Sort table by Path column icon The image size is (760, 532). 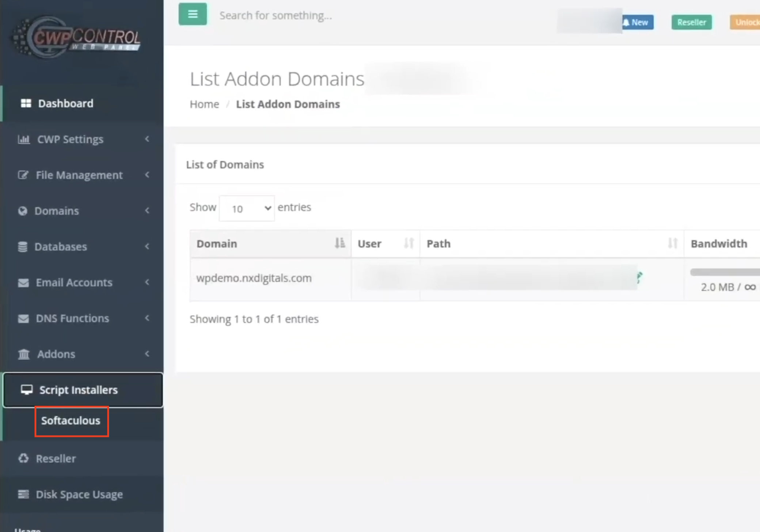click(673, 243)
